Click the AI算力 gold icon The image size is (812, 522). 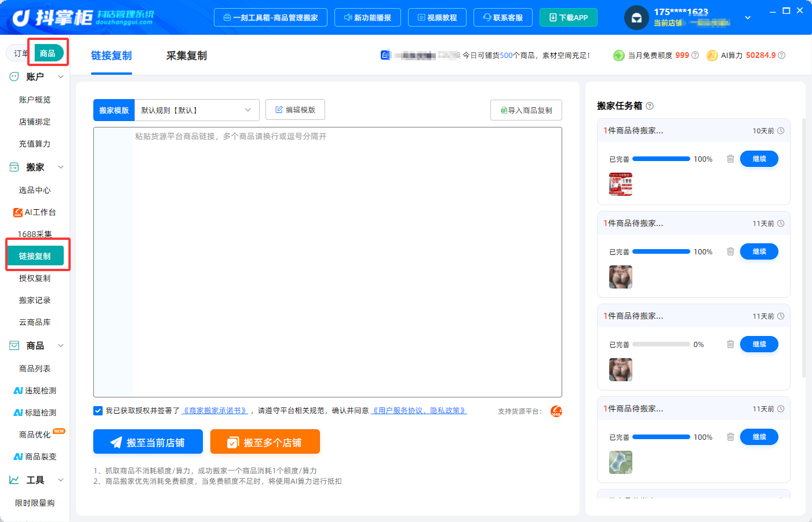coord(712,56)
